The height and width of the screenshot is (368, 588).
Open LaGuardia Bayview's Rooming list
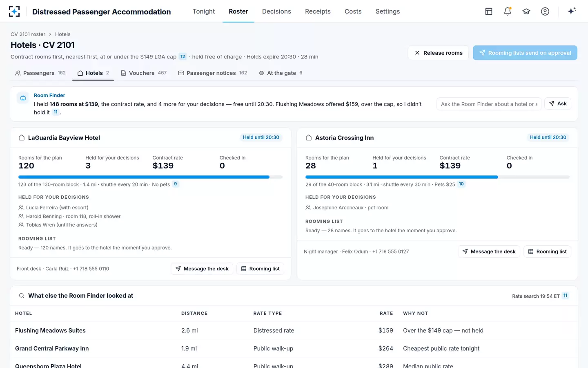261,269
